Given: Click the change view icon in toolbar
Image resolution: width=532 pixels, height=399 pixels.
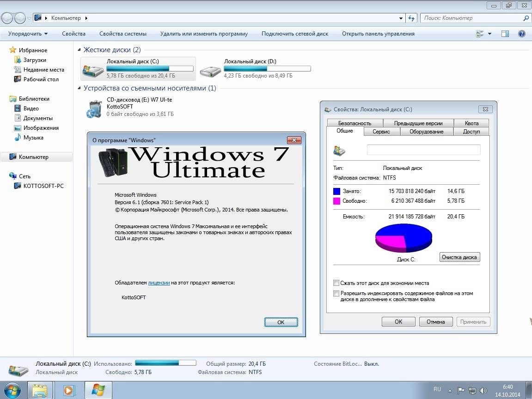Looking at the screenshot, I should (480, 34).
